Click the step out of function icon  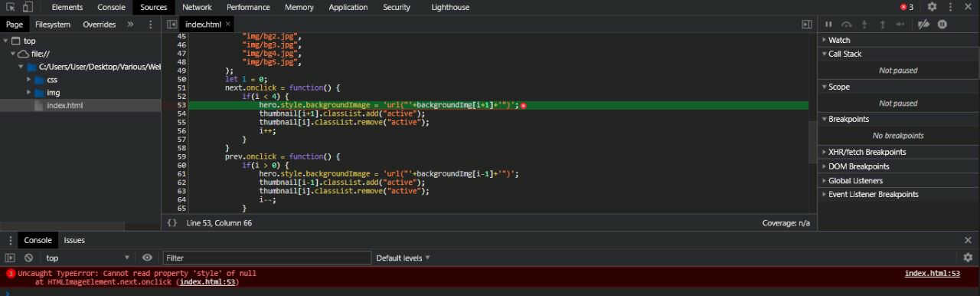pos(883,25)
